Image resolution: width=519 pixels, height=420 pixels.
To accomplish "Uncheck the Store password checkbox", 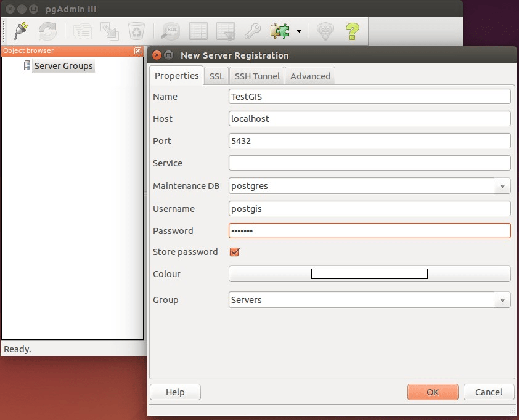I will tap(234, 252).
